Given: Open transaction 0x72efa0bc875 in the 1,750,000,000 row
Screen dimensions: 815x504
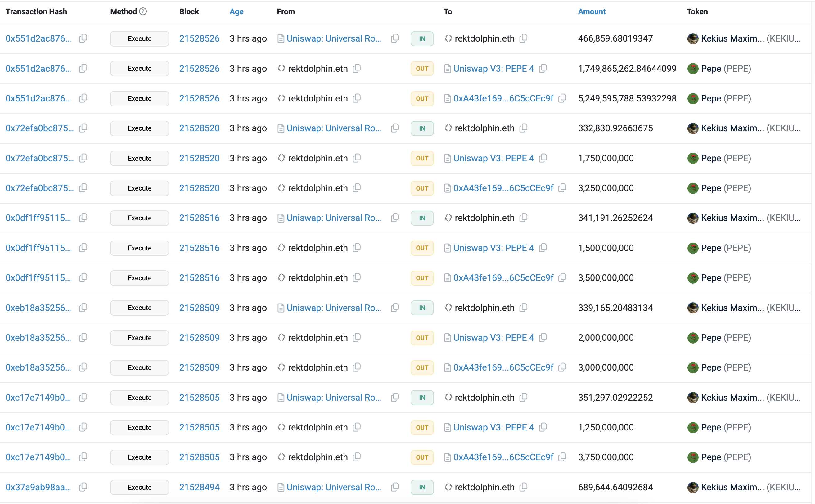Looking at the screenshot, I should click(x=40, y=158).
